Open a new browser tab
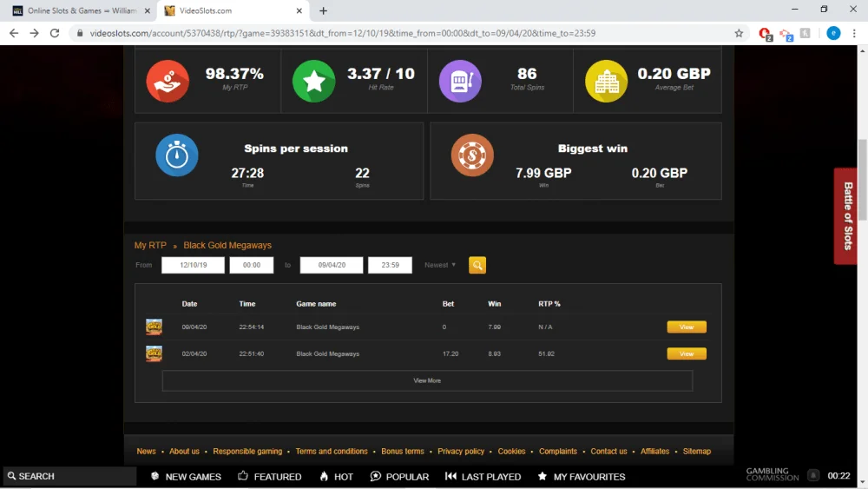Viewport: 868px width, 489px height. point(323,10)
